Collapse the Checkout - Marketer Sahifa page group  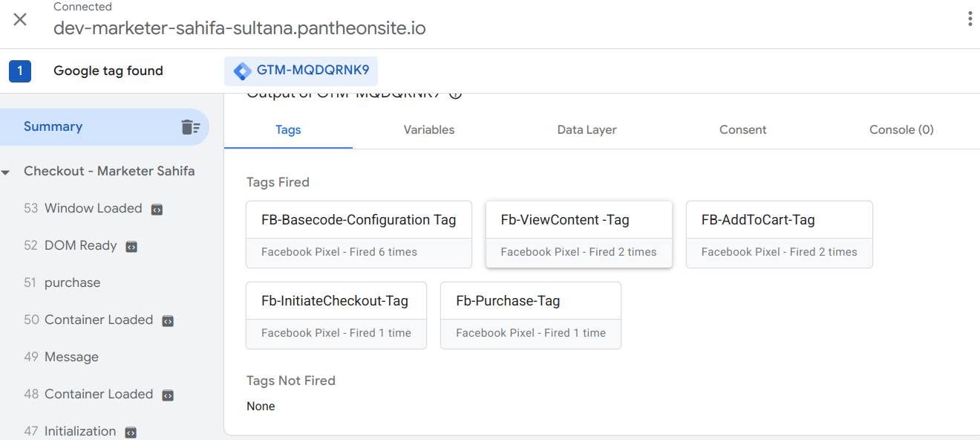point(6,172)
